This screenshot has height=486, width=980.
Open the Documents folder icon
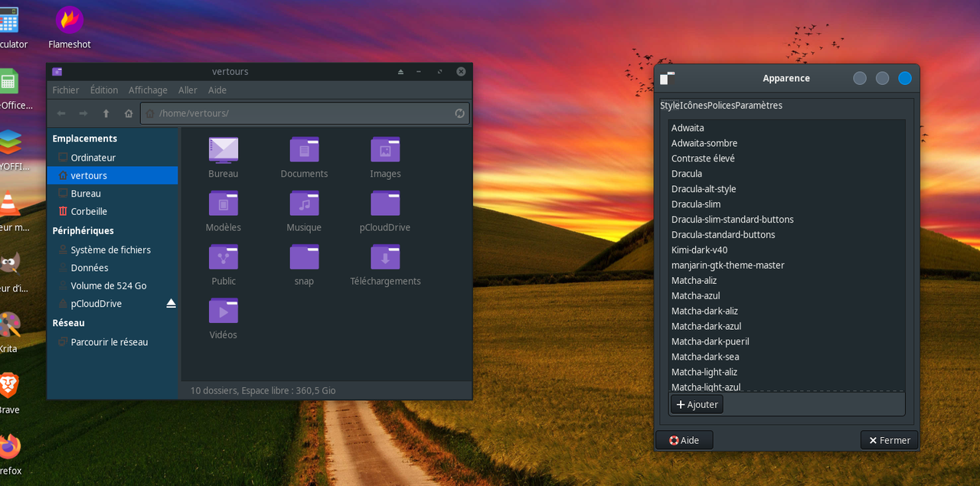304,150
